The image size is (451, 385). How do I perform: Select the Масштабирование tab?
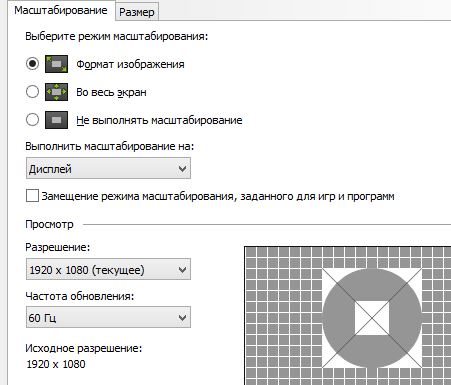click(x=61, y=10)
